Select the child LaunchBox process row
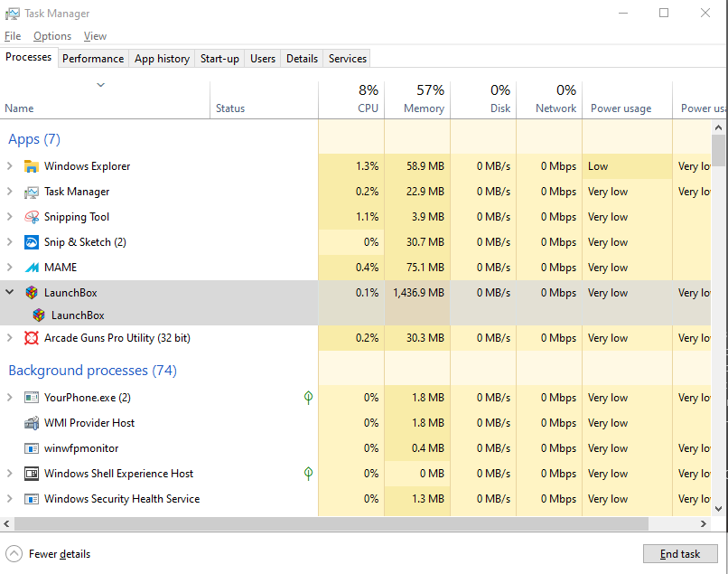Viewport: 728px width, 574px height. (355, 315)
